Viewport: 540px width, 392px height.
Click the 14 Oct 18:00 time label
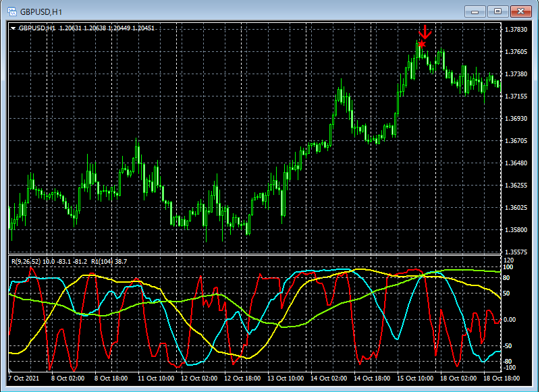pyautogui.click(x=372, y=379)
